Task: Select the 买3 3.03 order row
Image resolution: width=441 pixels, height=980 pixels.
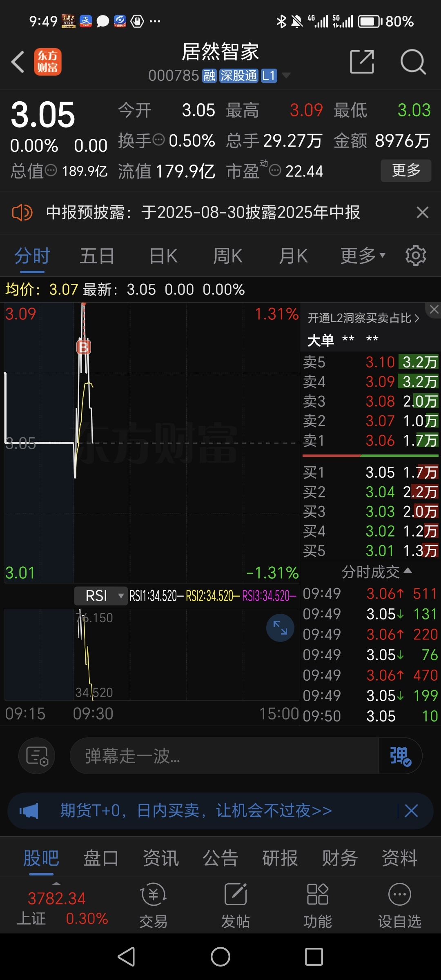Action: [370, 512]
